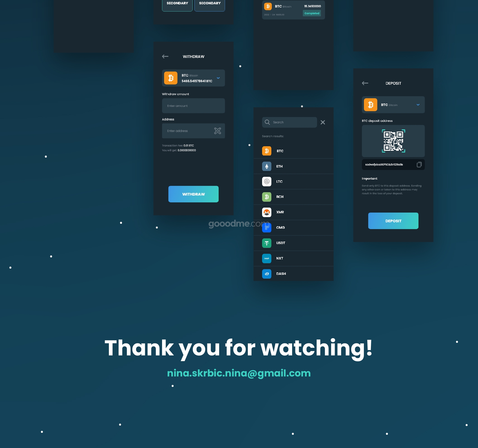Expand the BTC Bitcoin dropdown in withdraw panel
This screenshot has width=478, height=448.
click(x=218, y=78)
